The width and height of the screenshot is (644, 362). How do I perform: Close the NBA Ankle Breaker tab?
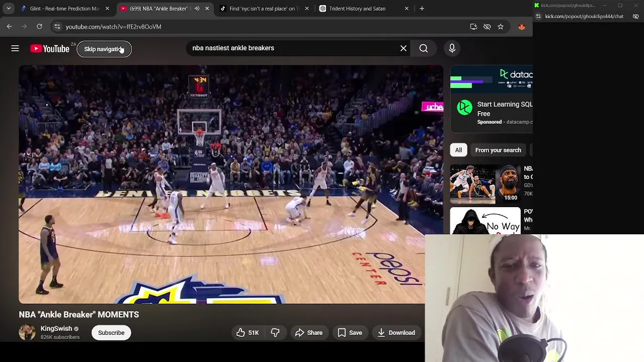coord(207,9)
